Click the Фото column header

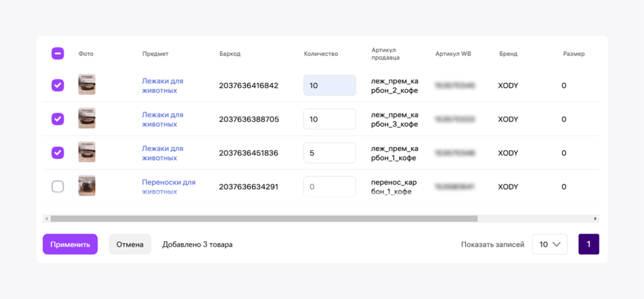tap(86, 54)
